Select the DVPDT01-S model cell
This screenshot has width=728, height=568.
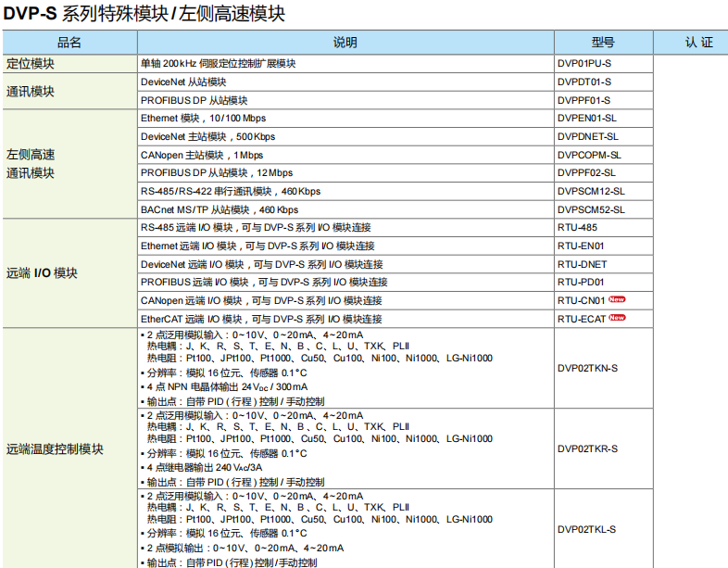point(584,82)
